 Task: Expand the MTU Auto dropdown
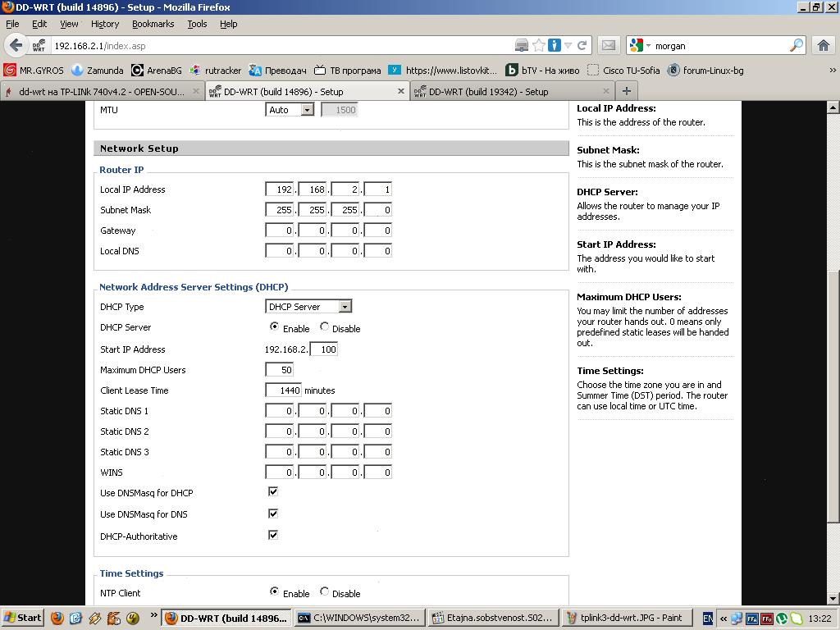click(x=290, y=110)
